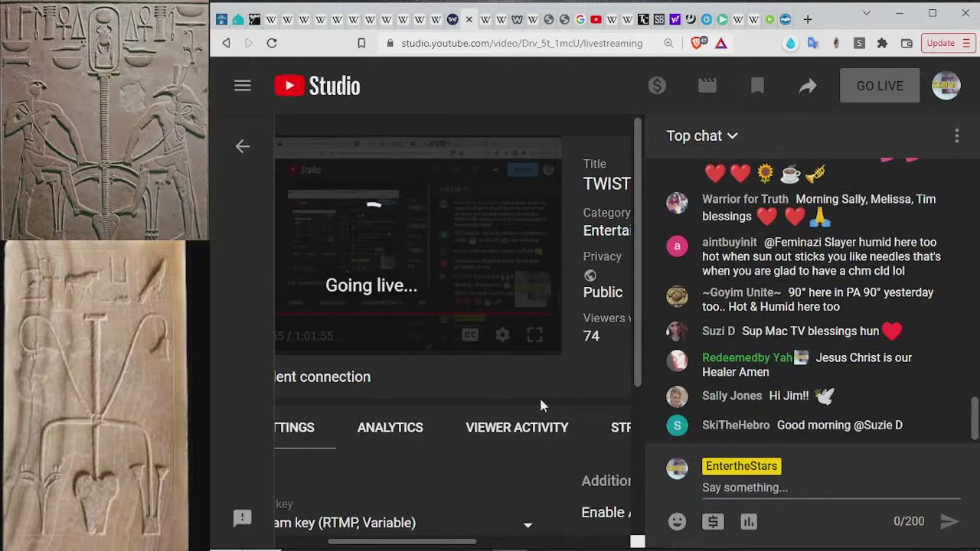Switch to the Viewer Activity tab
The width and height of the screenshot is (980, 551).
517,428
